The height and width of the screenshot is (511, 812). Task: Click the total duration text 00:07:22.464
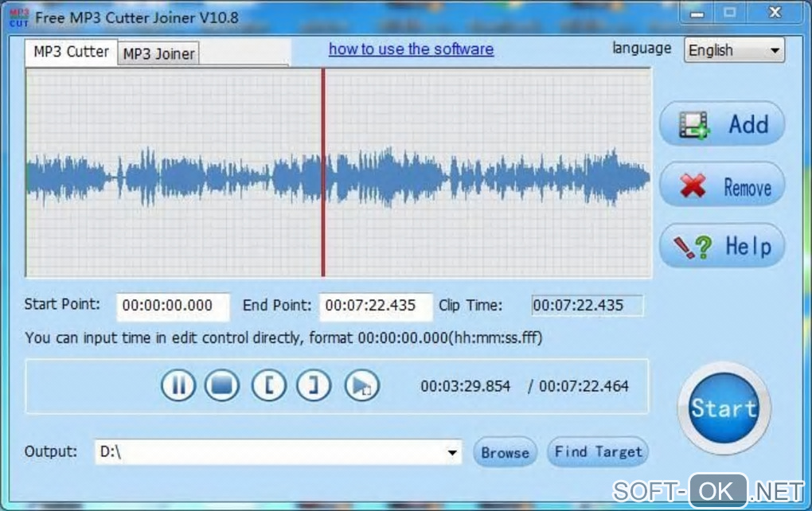click(584, 386)
